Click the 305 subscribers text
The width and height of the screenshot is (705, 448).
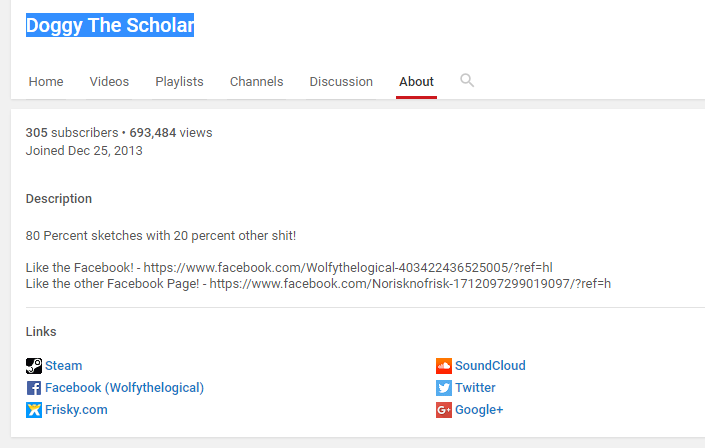tap(72, 133)
